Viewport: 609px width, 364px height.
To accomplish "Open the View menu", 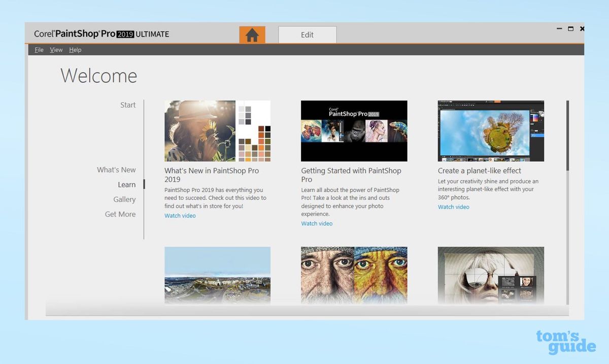I will [x=56, y=50].
